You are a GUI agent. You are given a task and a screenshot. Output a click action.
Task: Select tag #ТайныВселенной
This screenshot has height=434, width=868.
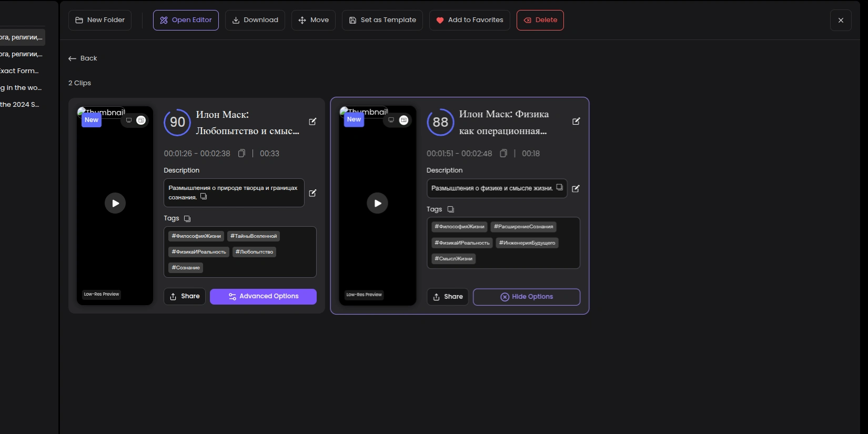[x=254, y=236]
